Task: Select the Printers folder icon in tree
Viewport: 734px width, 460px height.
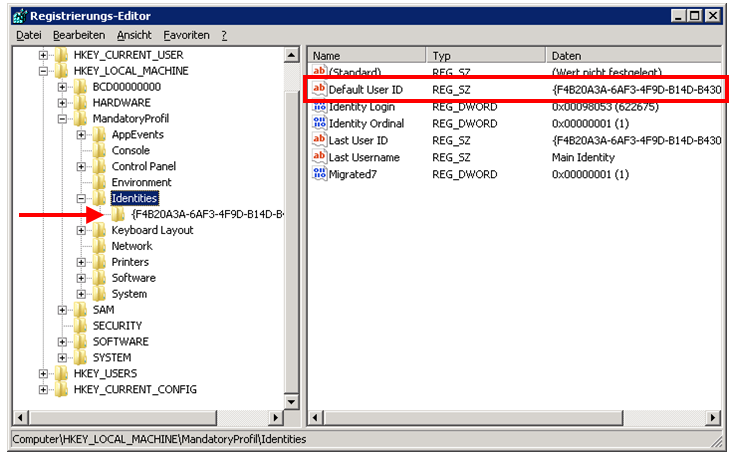Action: tap(99, 262)
